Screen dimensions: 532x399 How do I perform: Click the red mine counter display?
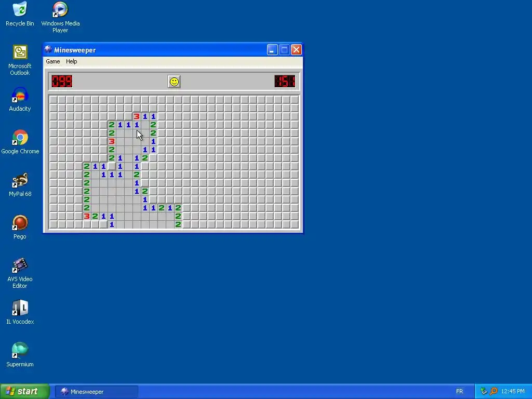click(62, 82)
